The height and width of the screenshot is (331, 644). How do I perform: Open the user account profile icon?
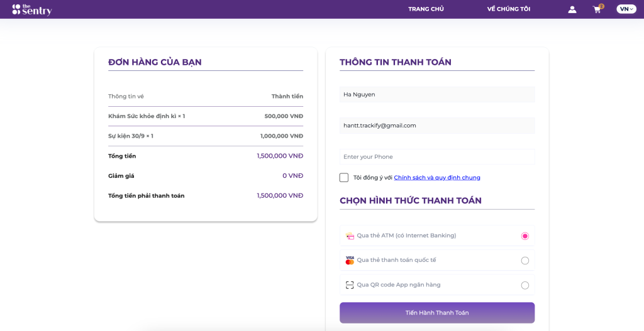point(572,9)
